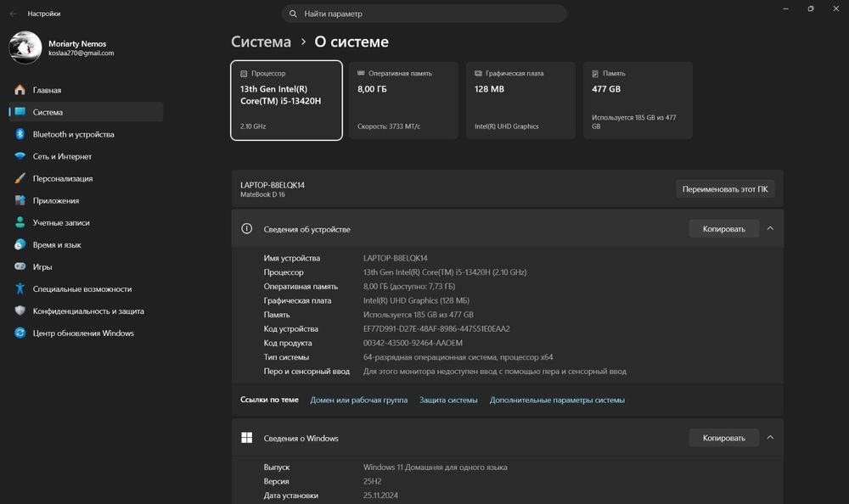Viewport: 849px width, 504px height.
Task: Click Windows 11 Домашняя для одного языка text
Action: [x=436, y=468]
